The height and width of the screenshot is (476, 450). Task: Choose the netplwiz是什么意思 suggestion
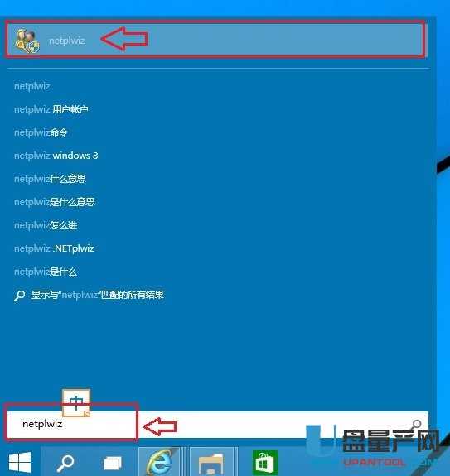pyautogui.click(x=55, y=202)
